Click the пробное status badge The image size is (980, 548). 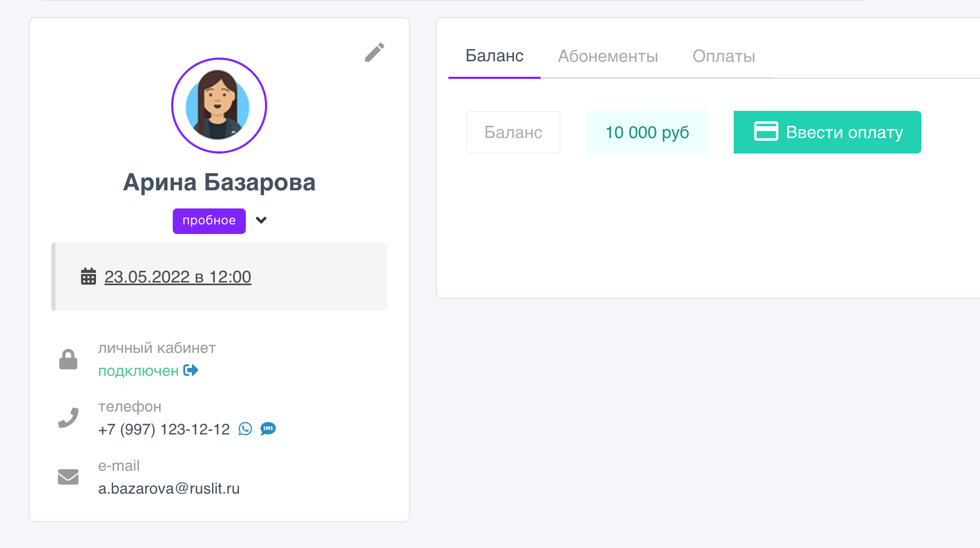point(209,221)
